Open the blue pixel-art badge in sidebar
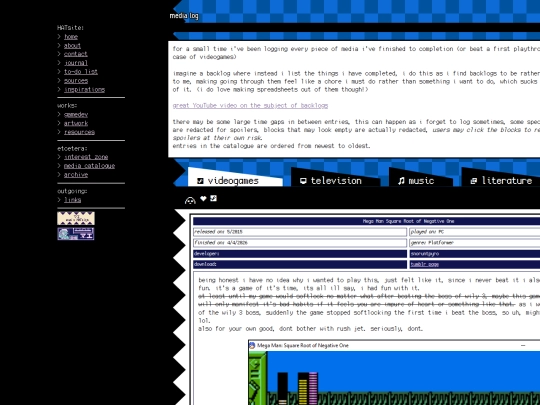This screenshot has height=405, width=540. [x=76, y=233]
